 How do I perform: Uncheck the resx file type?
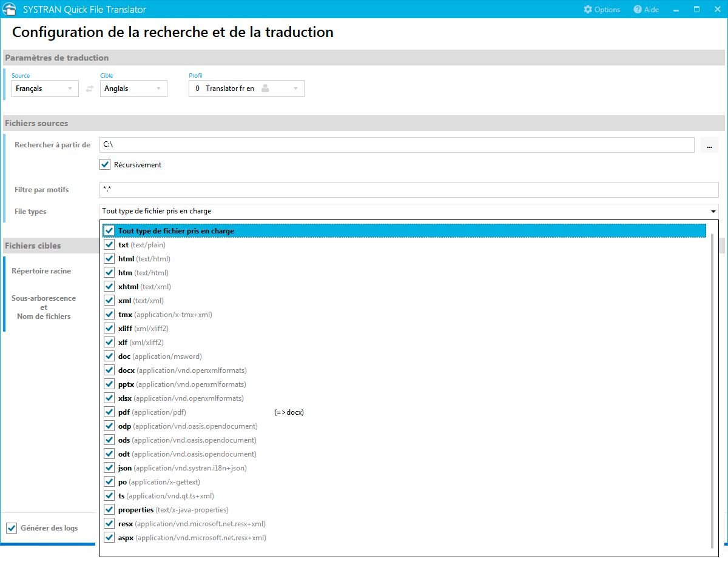click(109, 524)
